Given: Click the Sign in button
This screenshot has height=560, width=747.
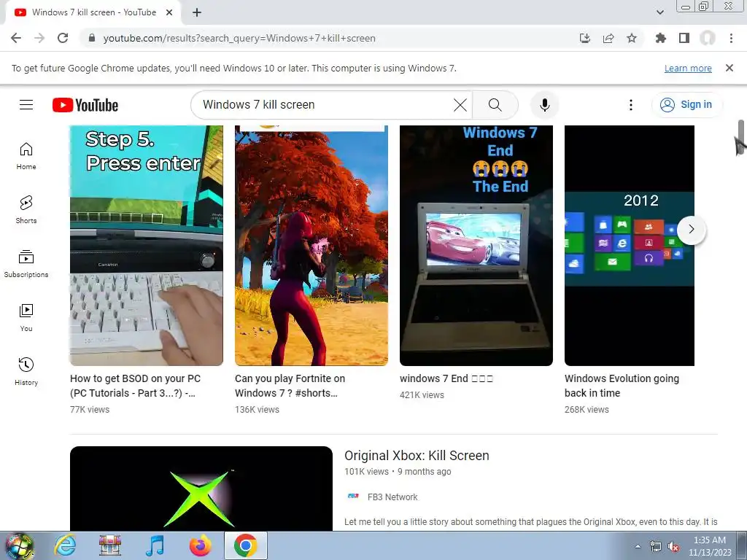Looking at the screenshot, I should click(687, 105).
